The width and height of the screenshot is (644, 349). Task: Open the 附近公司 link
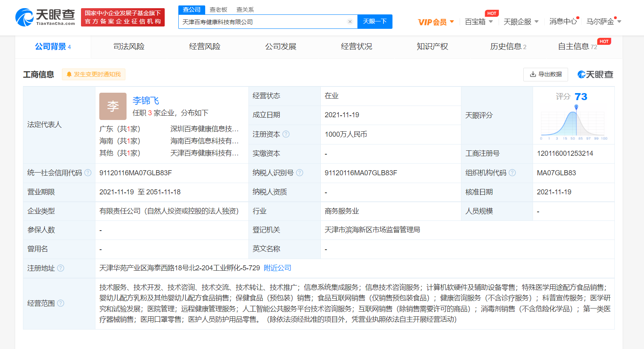point(277,268)
